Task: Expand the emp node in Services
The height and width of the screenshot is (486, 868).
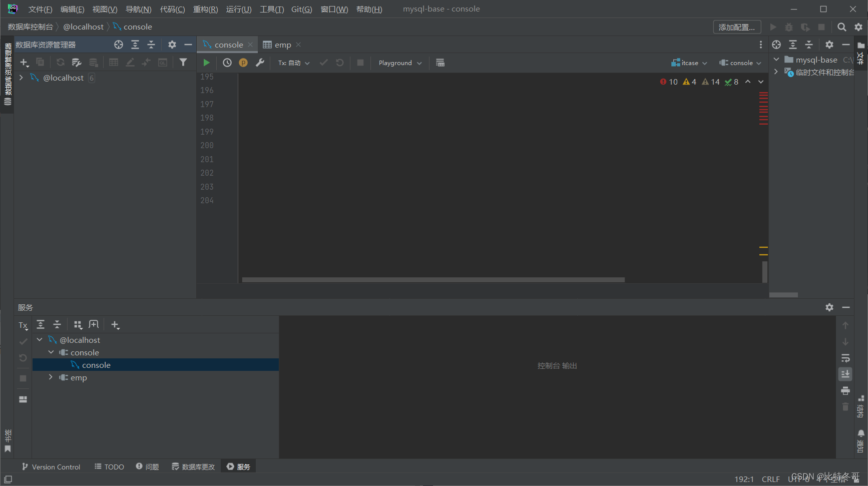Action: click(51, 377)
